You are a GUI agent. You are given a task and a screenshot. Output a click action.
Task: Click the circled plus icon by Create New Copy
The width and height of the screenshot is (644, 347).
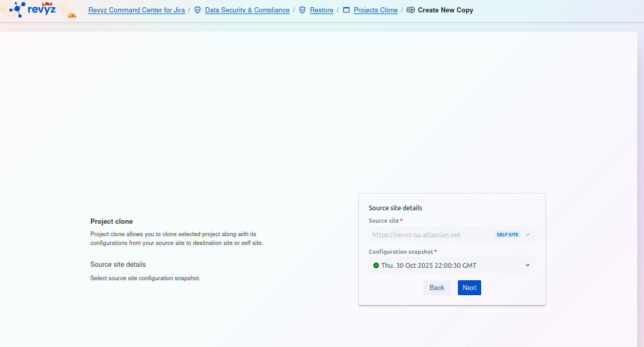411,10
